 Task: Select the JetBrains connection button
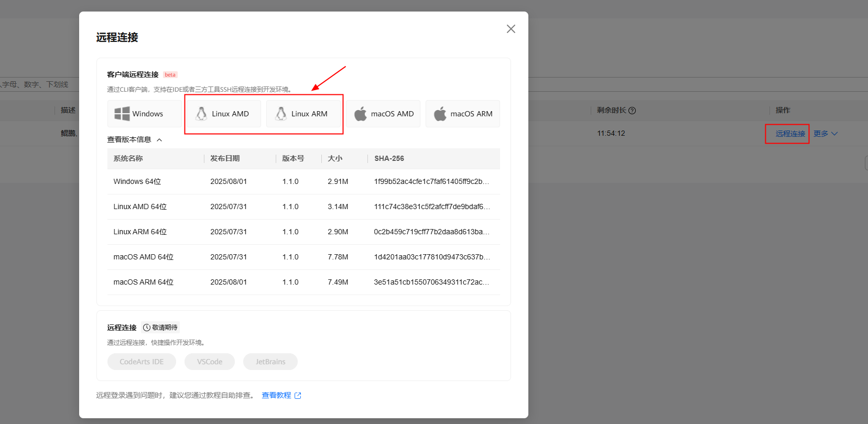(270, 362)
